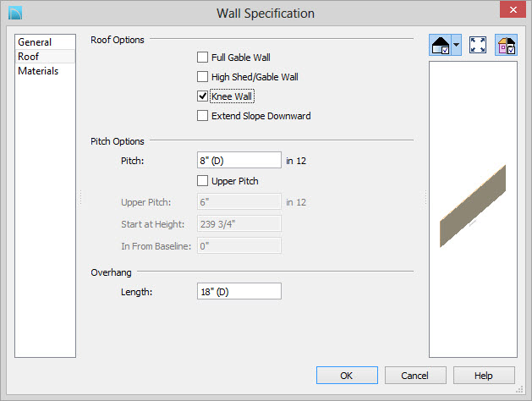Viewport: 532px width, 401px height.
Task: Open the camera view dropdown arrow
Action: pos(457,45)
